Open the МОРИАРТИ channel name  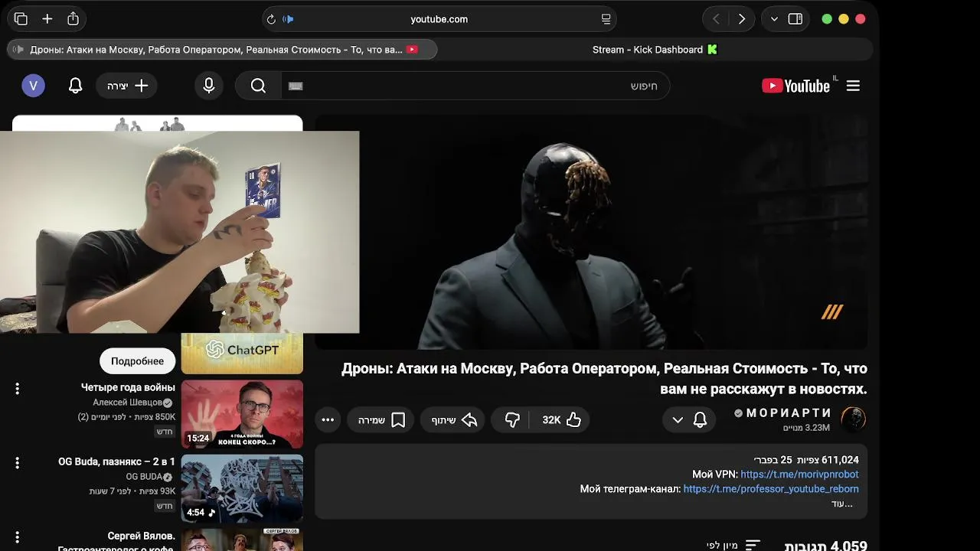coord(789,413)
